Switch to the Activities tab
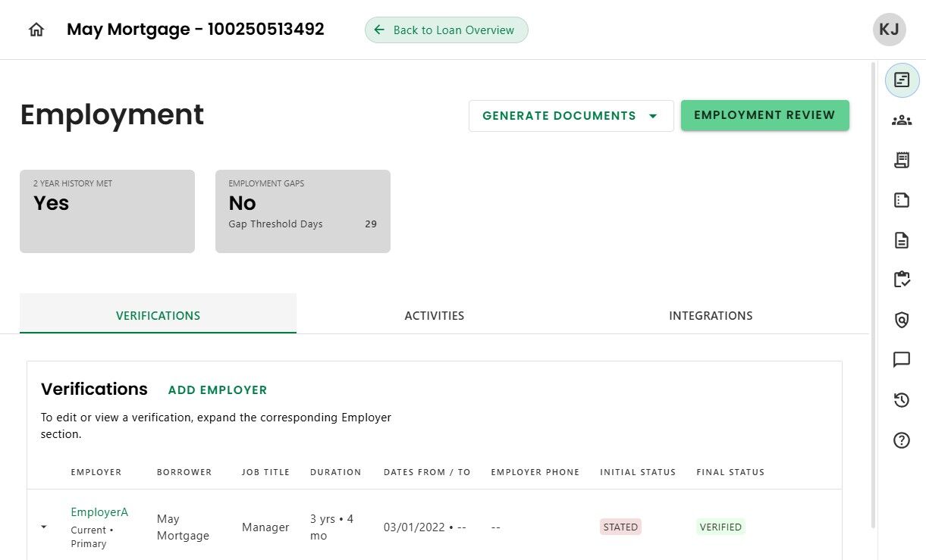The height and width of the screenshot is (560, 926). click(x=434, y=315)
